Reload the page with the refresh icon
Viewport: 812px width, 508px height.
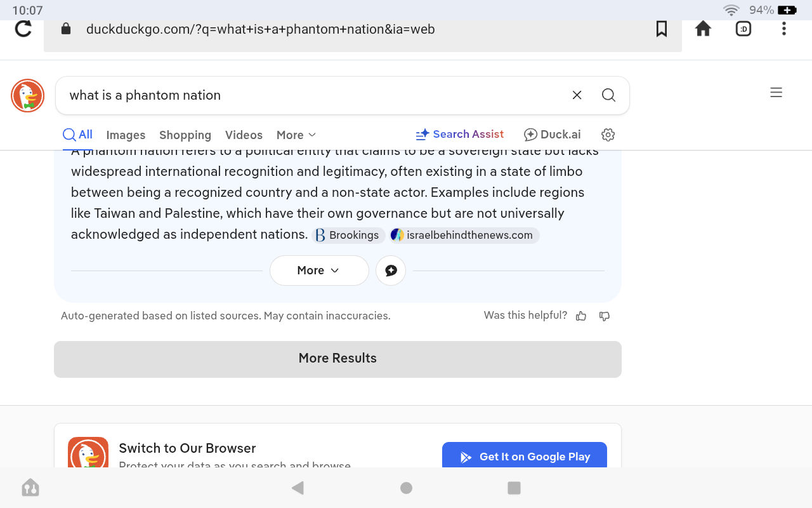pyautogui.click(x=23, y=29)
